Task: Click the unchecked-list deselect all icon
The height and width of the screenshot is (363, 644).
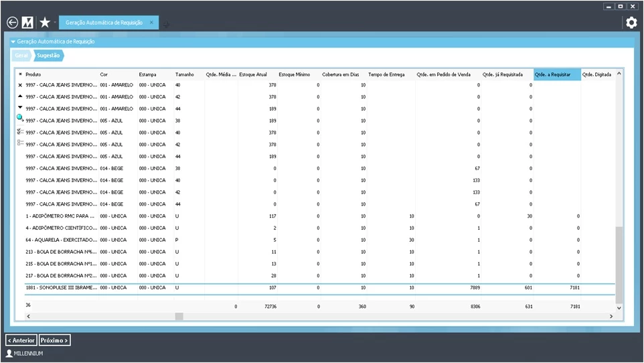Action: pos(20,143)
